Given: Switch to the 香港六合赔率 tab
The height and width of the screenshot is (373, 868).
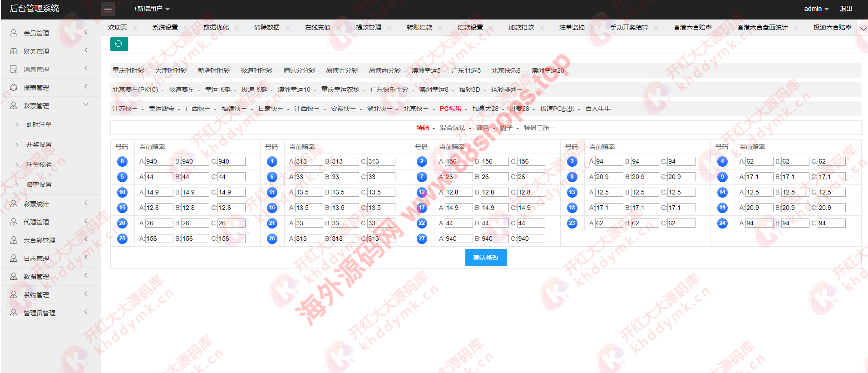Looking at the screenshot, I should coord(692,27).
